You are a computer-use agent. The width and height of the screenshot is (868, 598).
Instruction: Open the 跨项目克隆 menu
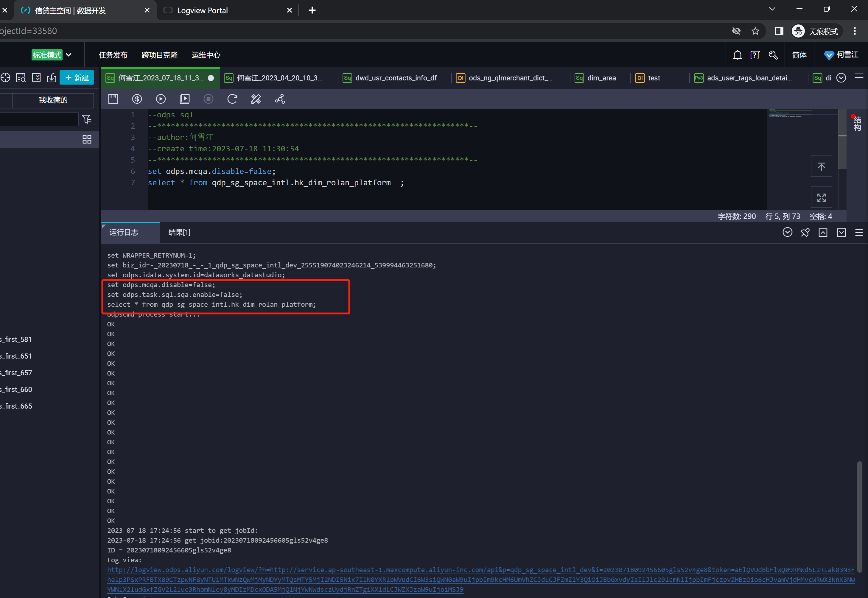pyautogui.click(x=160, y=55)
